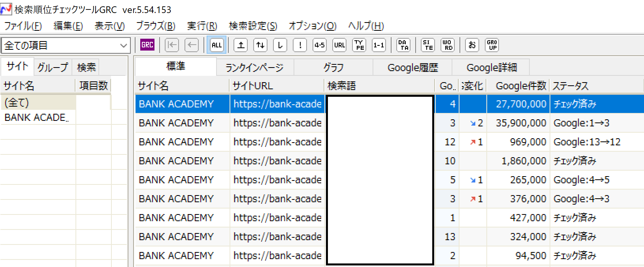Click the jump-to-first arrow toolbar icon
Screen dimensions: 644x267
pyautogui.click(x=172, y=45)
